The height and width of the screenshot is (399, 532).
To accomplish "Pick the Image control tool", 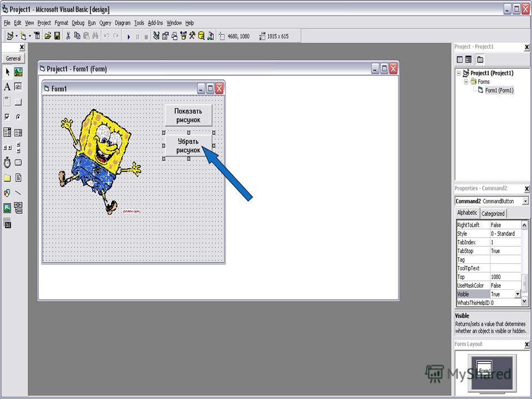I will coord(7,208).
